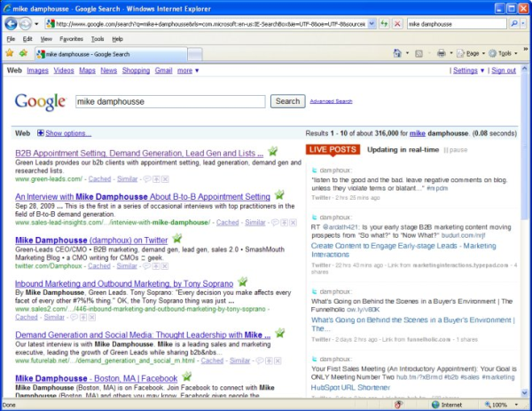Open the File menu
This screenshot has width=532, height=411.
pos(11,39)
